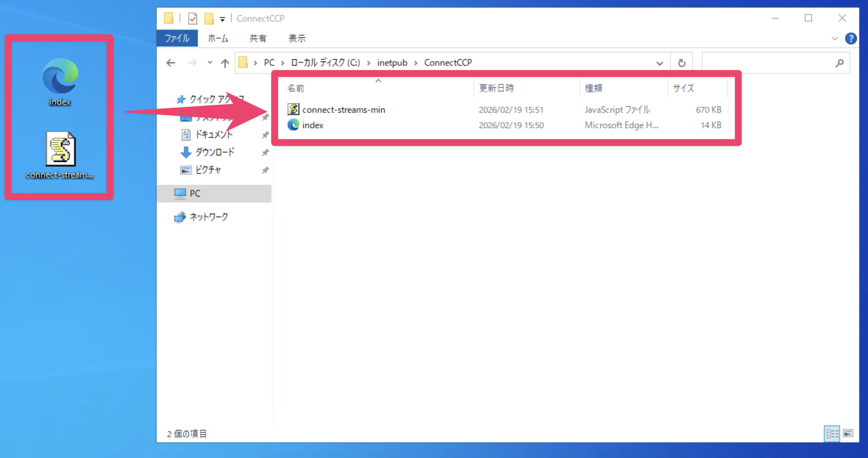Select the connect-streams-min JavaScript file

click(x=344, y=109)
